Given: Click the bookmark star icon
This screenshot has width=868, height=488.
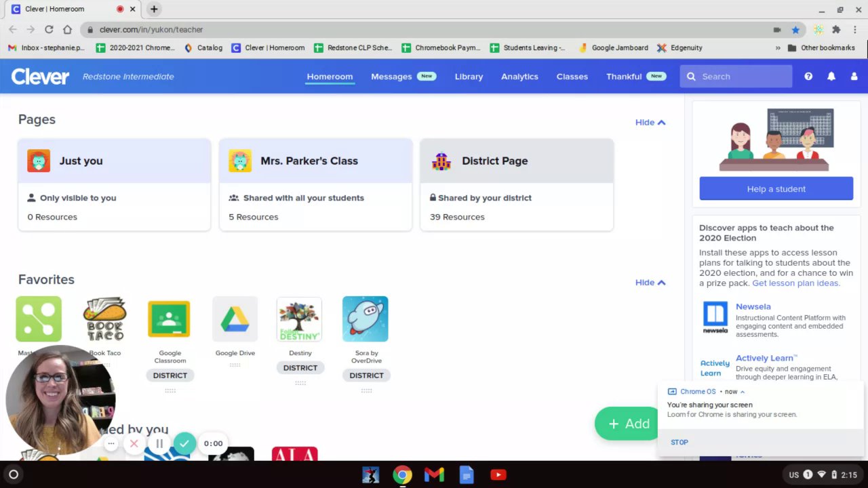Looking at the screenshot, I should coord(795,30).
